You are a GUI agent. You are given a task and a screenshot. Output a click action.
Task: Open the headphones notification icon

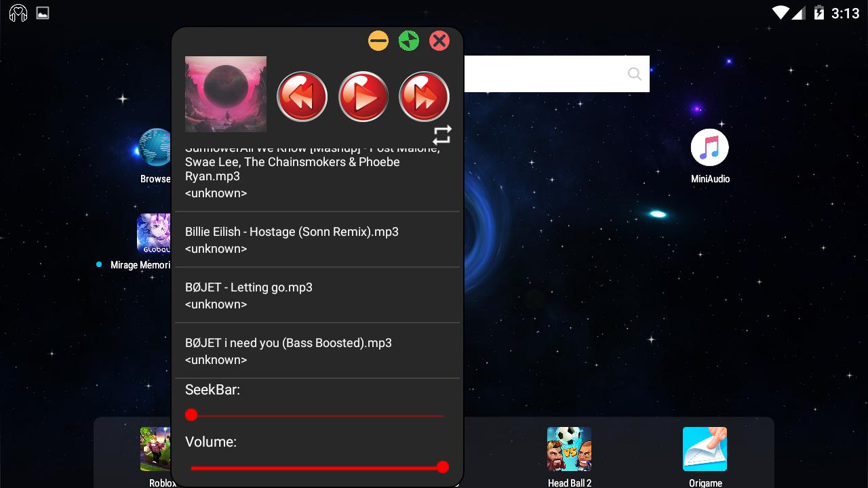[x=18, y=13]
